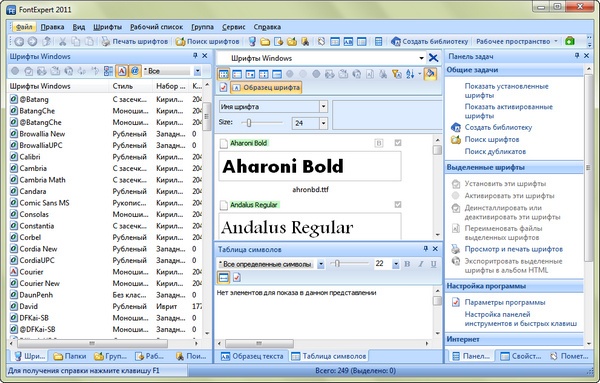Select the Calibri font row

105,157
